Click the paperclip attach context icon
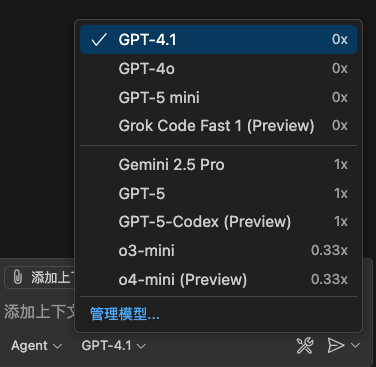Screen dimensions: 376x367 click(17, 277)
